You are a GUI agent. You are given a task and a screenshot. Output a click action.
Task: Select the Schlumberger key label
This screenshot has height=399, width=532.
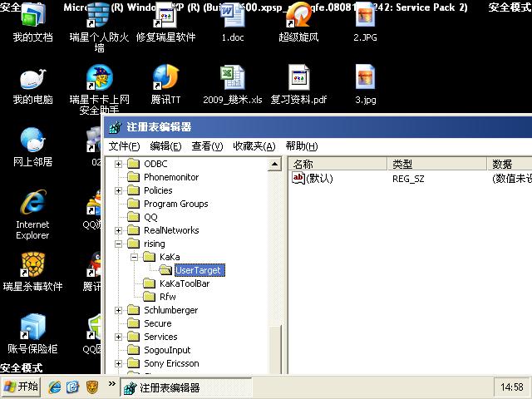[171, 310]
